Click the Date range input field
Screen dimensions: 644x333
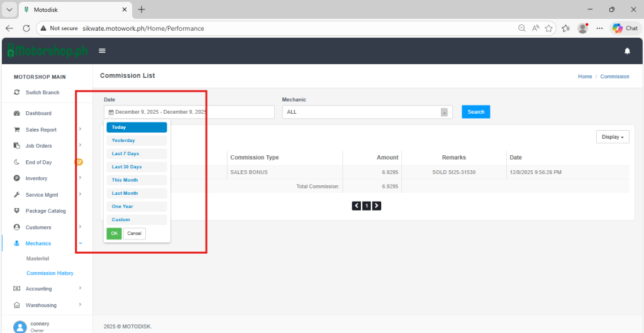coord(189,112)
